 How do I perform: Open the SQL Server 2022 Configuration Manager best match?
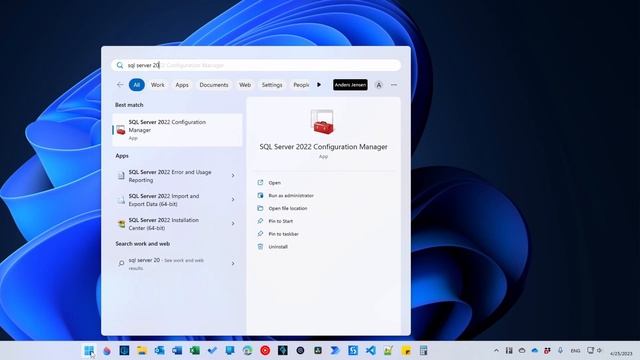(177, 130)
